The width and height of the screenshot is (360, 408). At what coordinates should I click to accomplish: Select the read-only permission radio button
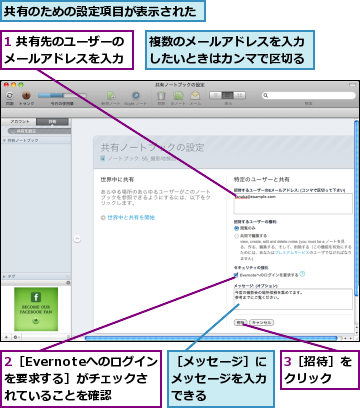click(x=236, y=228)
